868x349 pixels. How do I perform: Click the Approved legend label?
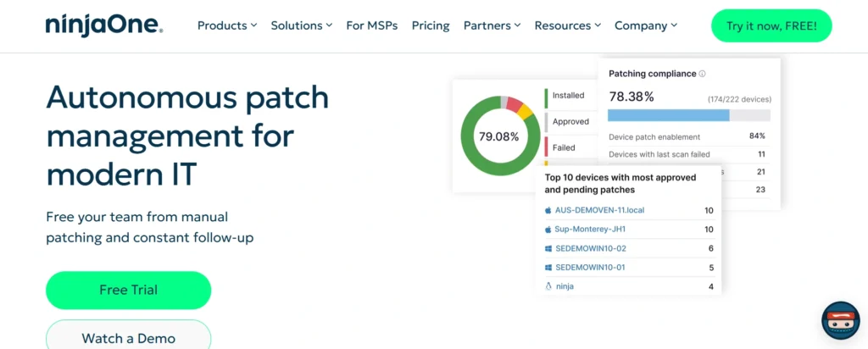(570, 122)
